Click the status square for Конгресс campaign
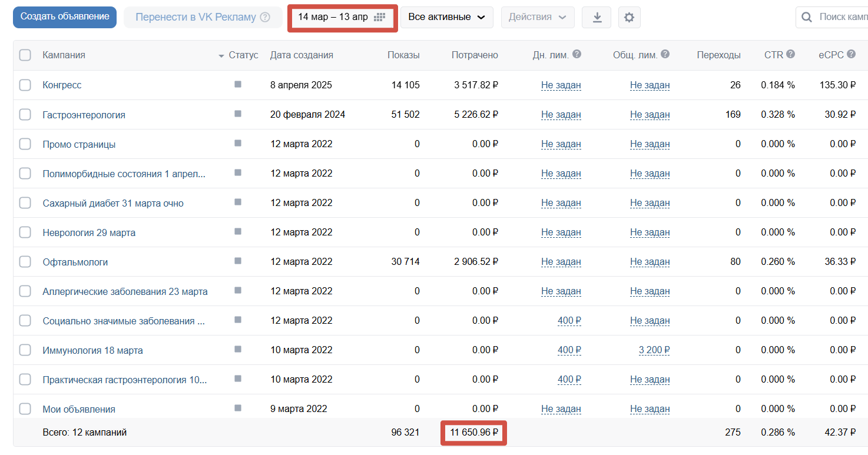The width and height of the screenshot is (868, 455). click(x=238, y=84)
